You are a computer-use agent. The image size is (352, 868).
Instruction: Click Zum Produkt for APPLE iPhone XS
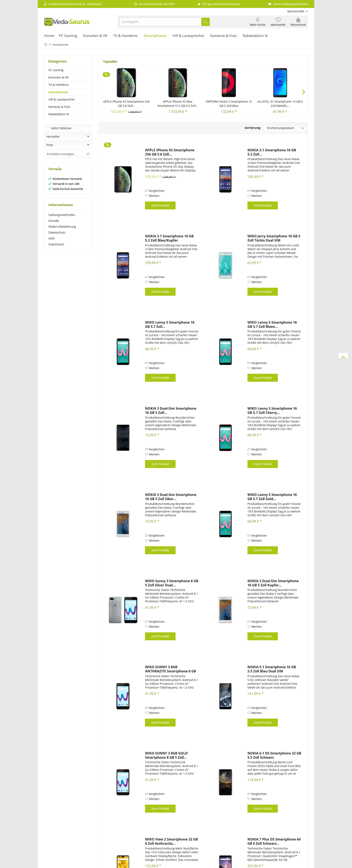point(160,205)
